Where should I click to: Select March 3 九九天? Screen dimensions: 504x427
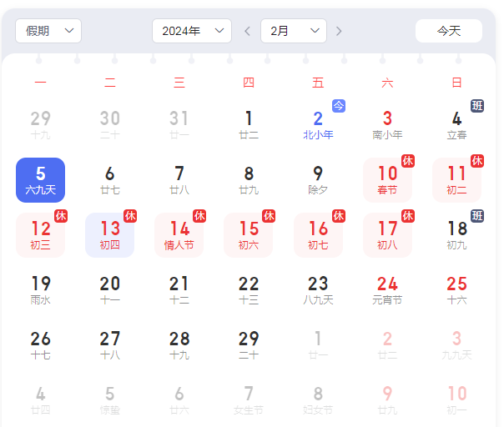point(456,345)
